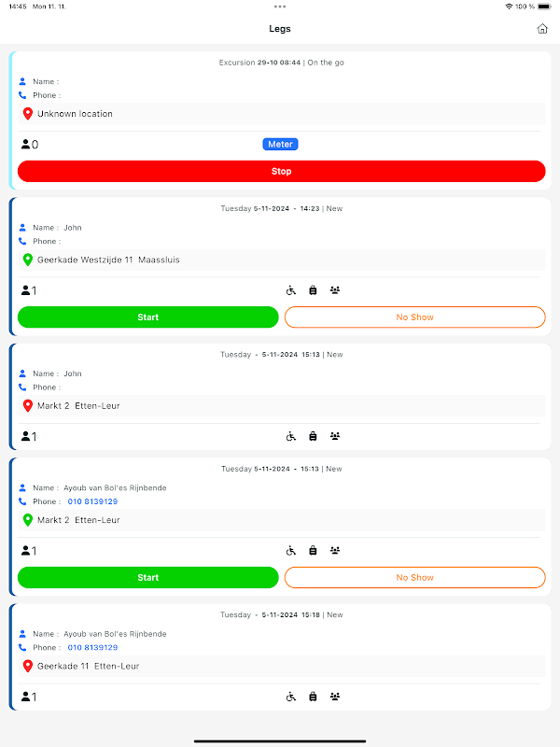
Task: Tap group icon on Ayoub's 15:13 leg
Action: pos(335,551)
